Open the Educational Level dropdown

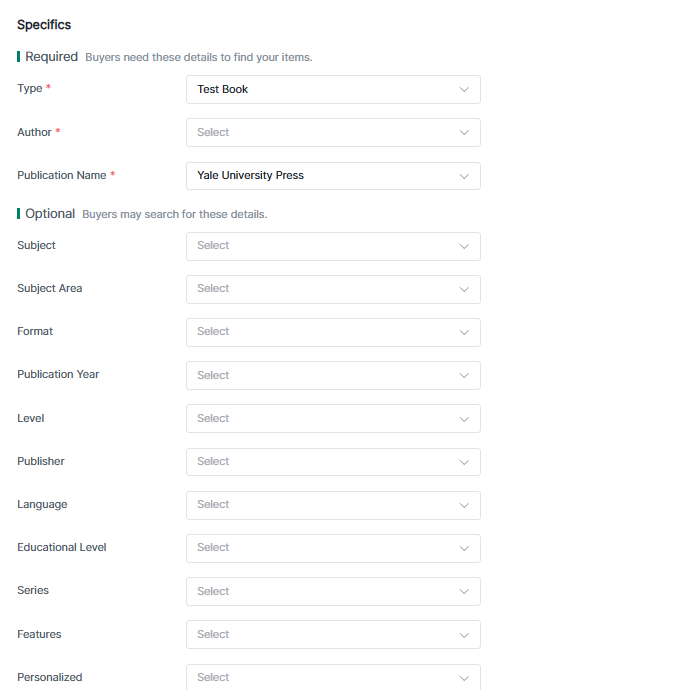point(332,548)
